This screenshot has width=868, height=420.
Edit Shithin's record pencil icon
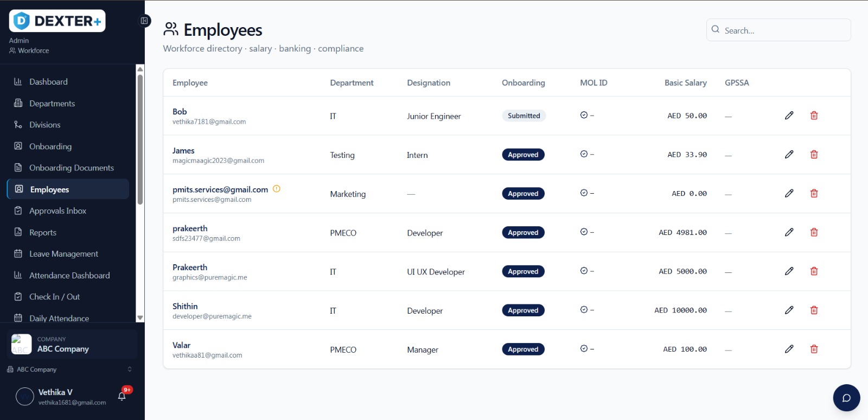[x=789, y=310]
